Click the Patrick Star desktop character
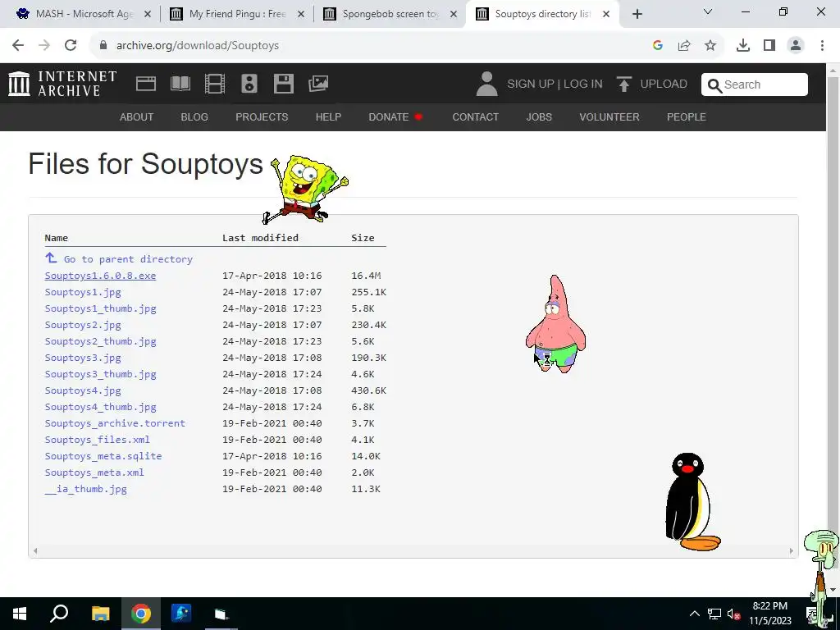The image size is (840, 630). pyautogui.click(x=555, y=323)
